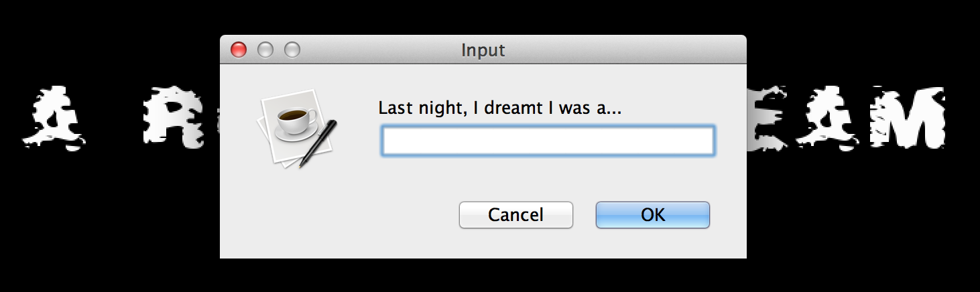Image resolution: width=980 pixels, height=292 pixels.
Task: Click distorted letter A left of the M
Action: pyautogui.click(x=832, y=117)
